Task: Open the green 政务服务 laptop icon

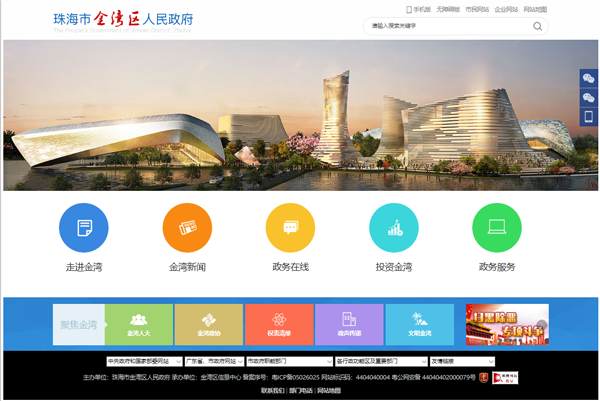Action: (x=497, y=227)
